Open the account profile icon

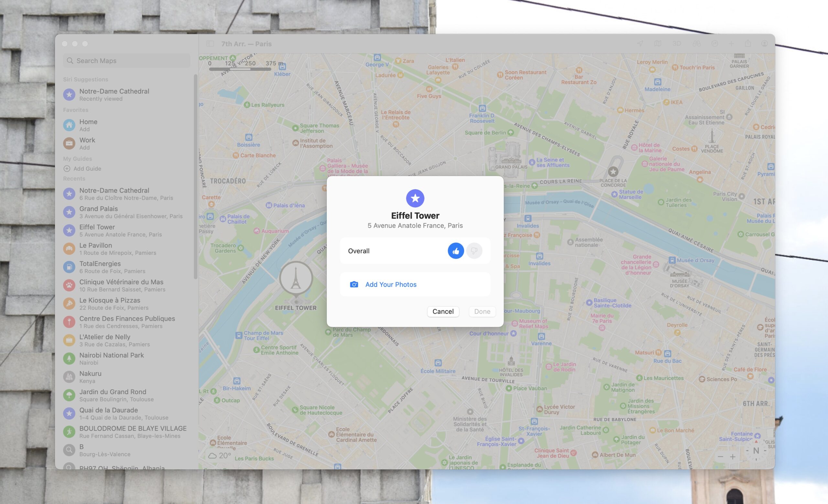coord(765,44)
